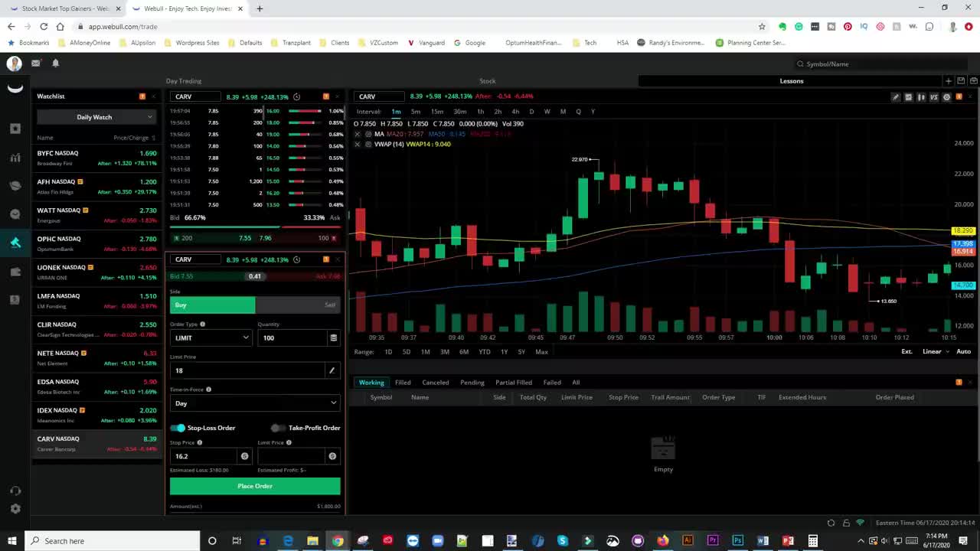Viewport: 980px width, 551px height.
Task: Toggle Auto scale on chart
Action: tap(963, 351)
